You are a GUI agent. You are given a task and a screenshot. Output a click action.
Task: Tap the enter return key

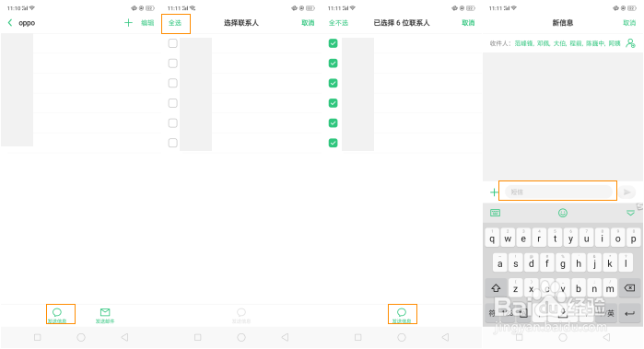tap(629, 313)
